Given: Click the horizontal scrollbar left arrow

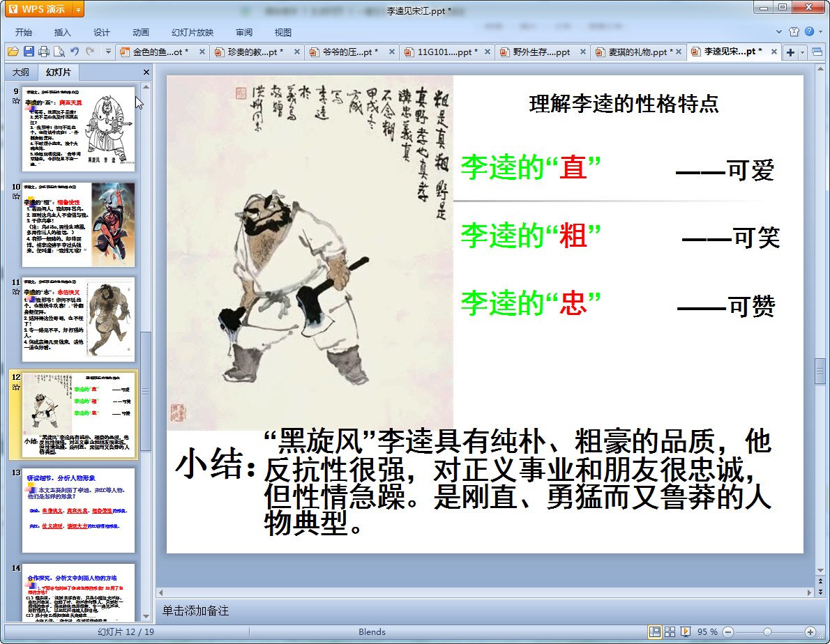Looking at the screenshot, I should pos(161,592).
